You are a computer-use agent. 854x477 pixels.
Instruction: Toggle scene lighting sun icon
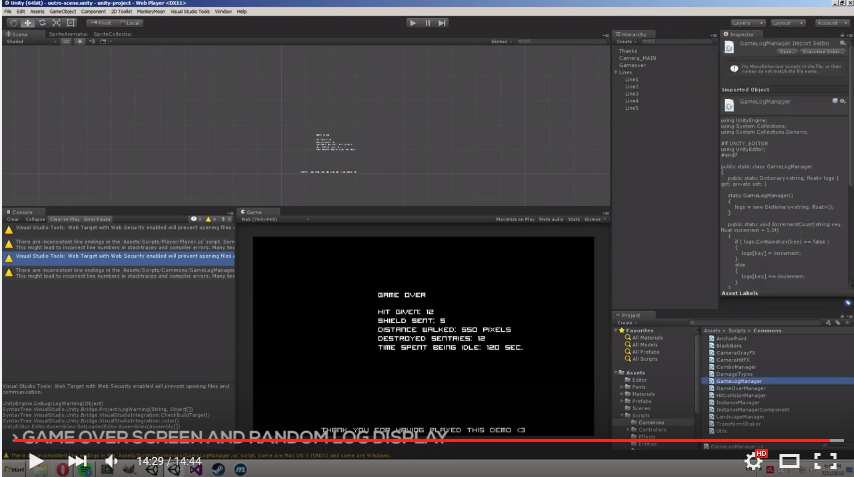click(x=80, y=41)
